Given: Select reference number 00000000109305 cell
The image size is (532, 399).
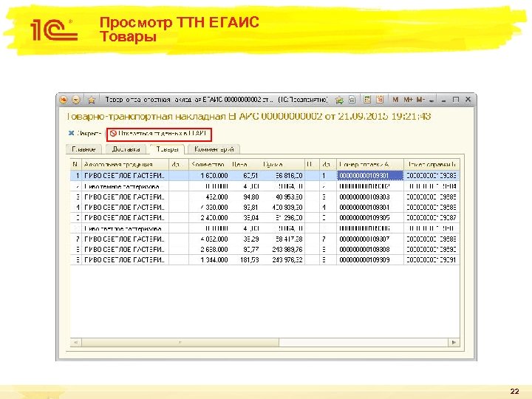Looking at the screenshot, I should pyautogui.click(x=370, y=218).
